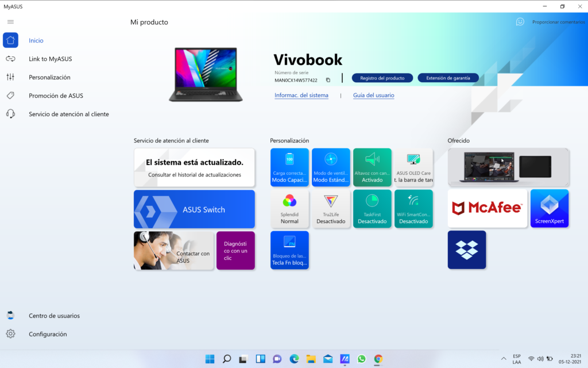Image resolution: width=588 pixels, height=368 pixels.
Task: Select Personalización in the sidebar
Action: click(x=49, y=77)
